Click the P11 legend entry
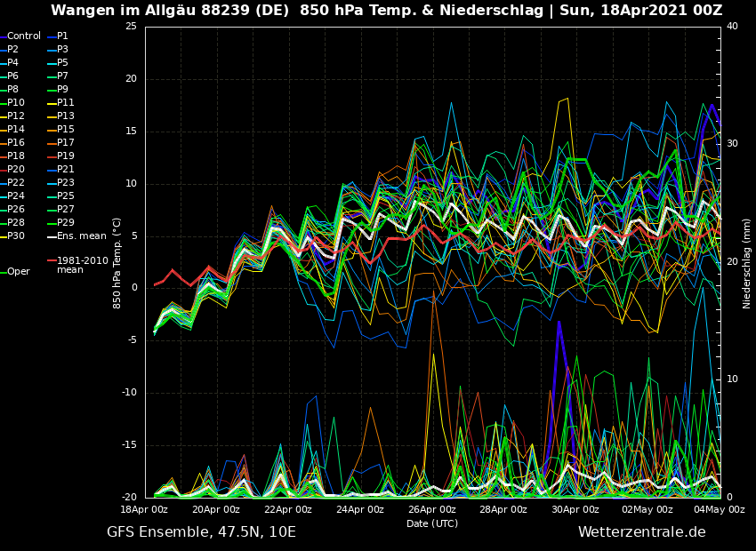Viewport: 756px width, 551px height. point(66,103)
